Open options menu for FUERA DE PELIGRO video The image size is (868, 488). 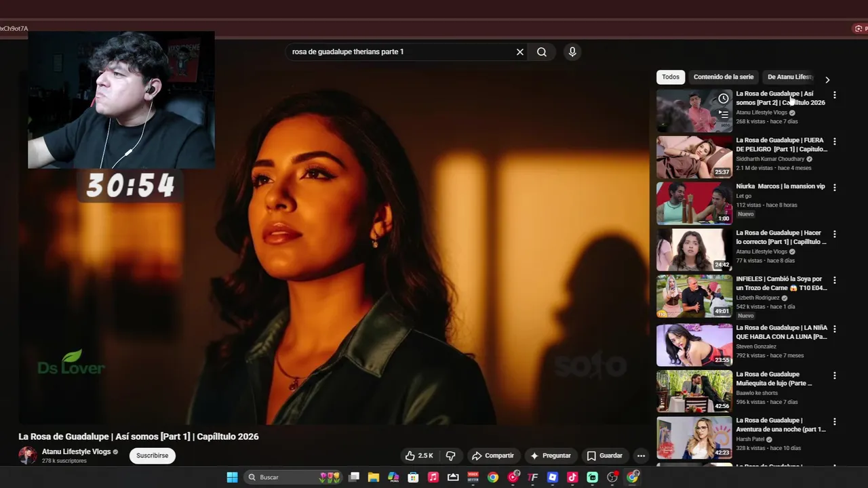(x=835, y=142)
